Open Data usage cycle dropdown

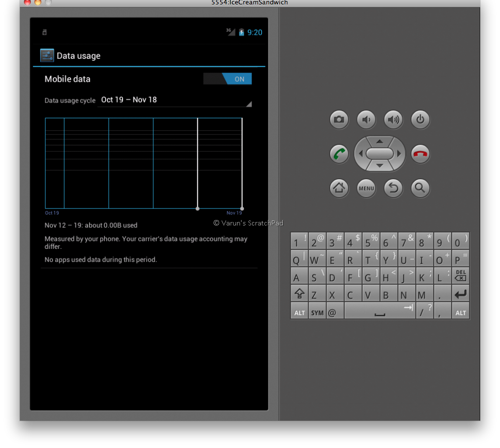(175, 100)
